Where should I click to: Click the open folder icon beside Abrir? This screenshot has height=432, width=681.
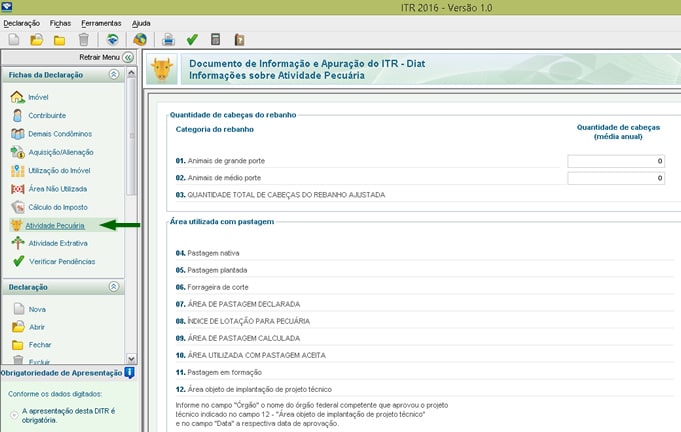[x=18, y=326]
